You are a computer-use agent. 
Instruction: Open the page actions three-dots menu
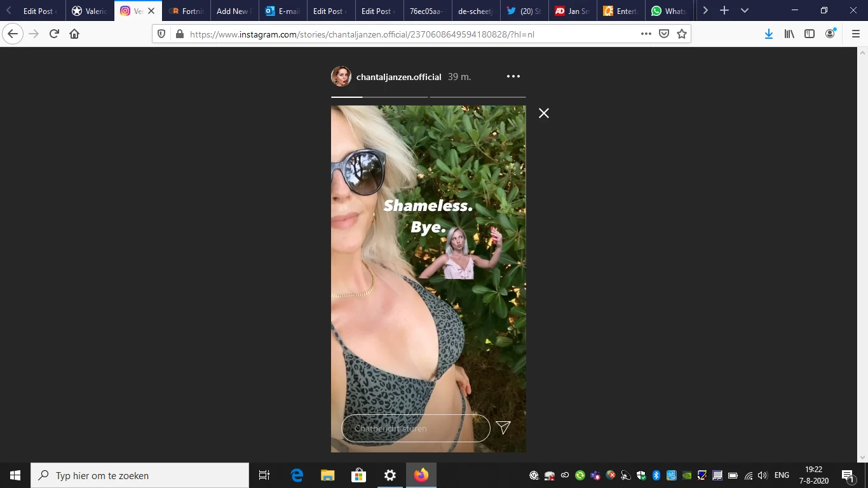coord(646,34)
